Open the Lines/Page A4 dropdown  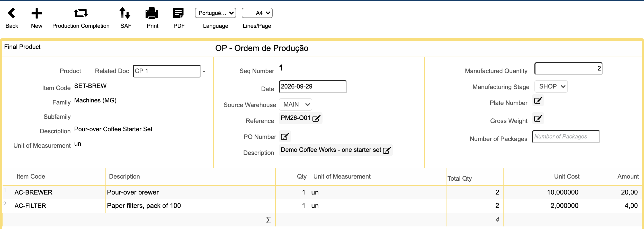(x=257, y=13)
